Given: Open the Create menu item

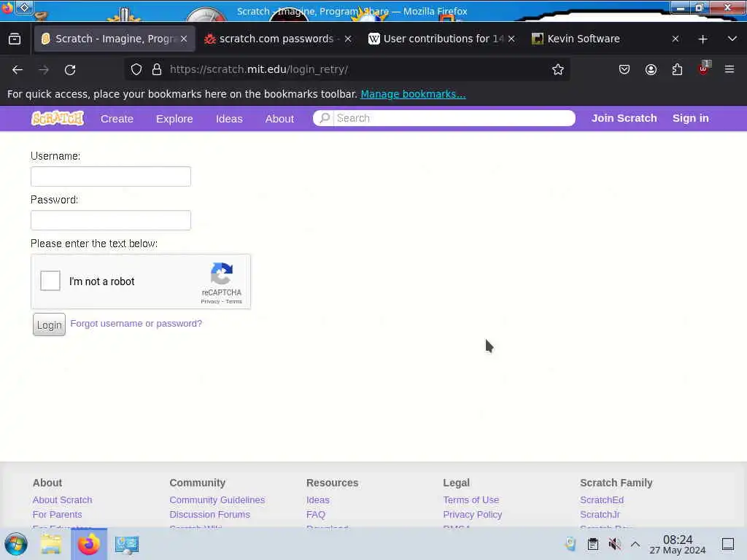Looking at the screenshot, I should click(117, 119).
